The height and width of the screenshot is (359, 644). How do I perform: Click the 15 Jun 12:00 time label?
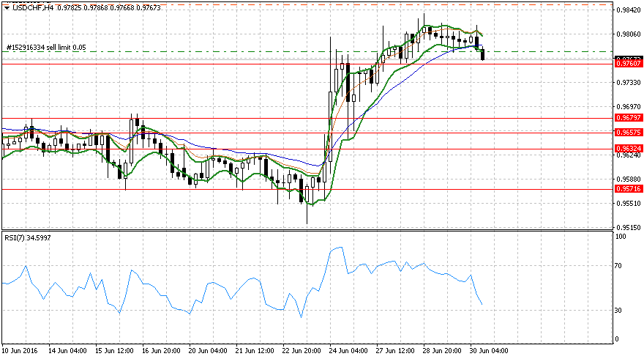tap(114, 351)
